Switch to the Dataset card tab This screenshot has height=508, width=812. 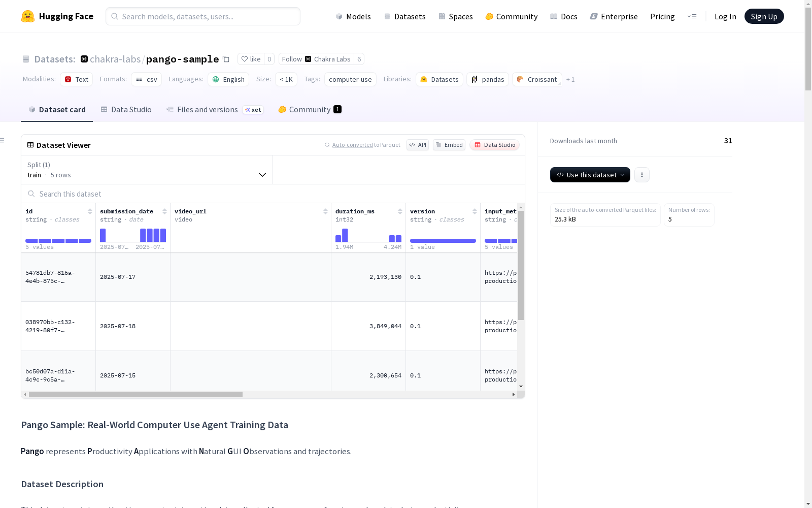coord(57,110)
